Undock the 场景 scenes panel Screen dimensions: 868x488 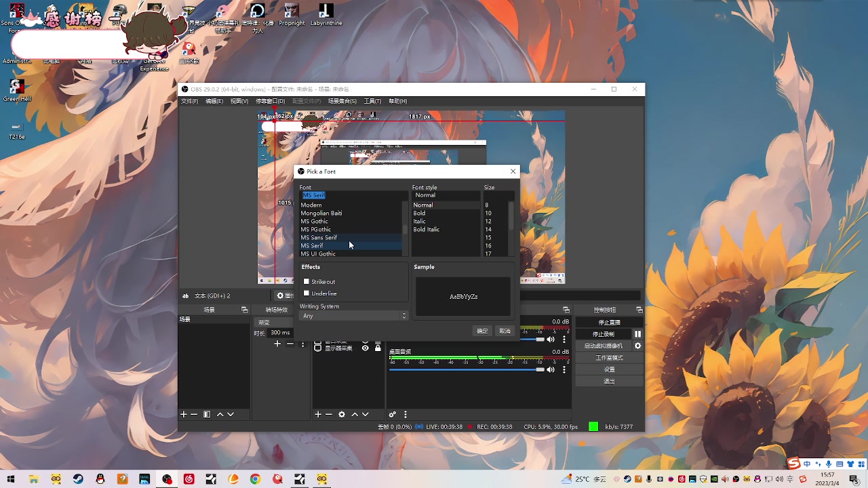[x=245, y=310]
